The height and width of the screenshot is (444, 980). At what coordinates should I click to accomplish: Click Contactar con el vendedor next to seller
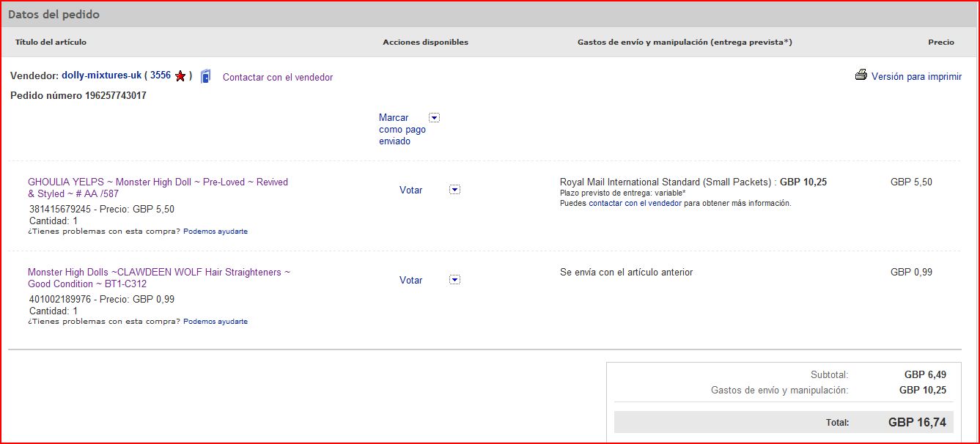[278, 77]
